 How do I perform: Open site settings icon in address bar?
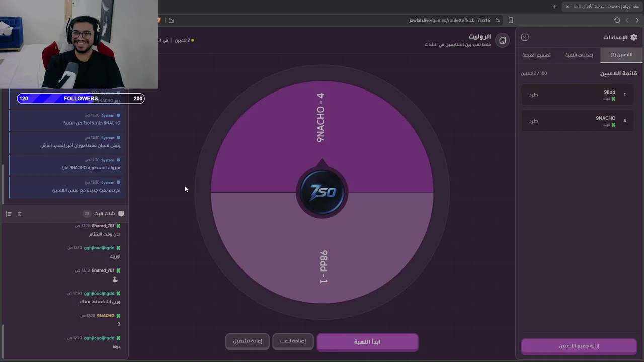pos(498,20)
